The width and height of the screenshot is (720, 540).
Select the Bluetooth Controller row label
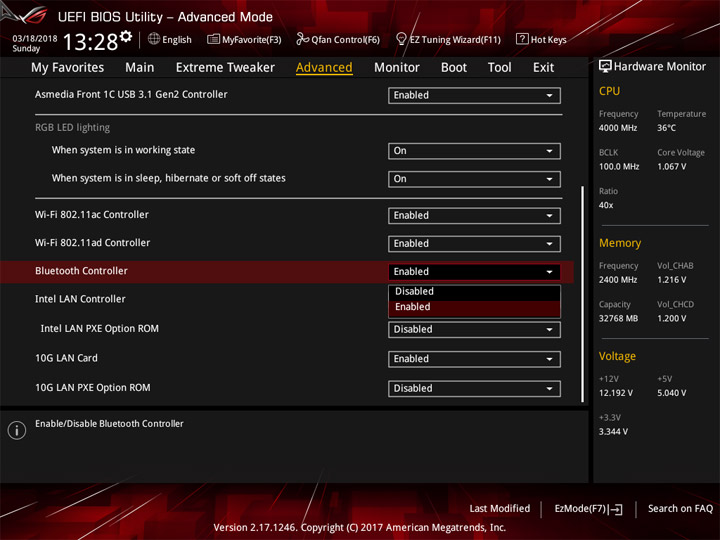click(81, 271)
